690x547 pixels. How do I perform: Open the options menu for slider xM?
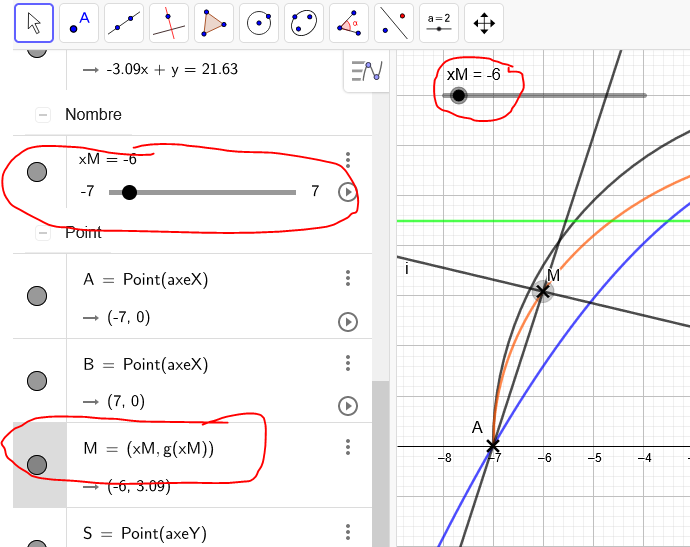(x=348, y=160)
